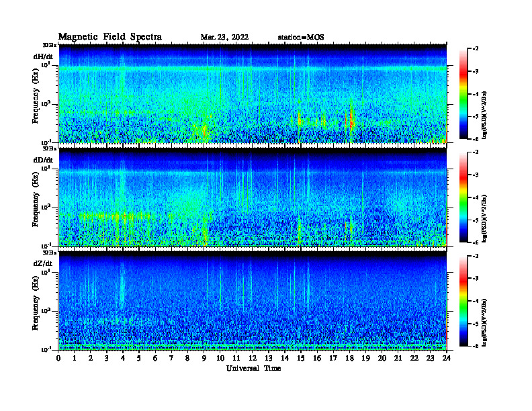The image size is (532, 411).
Task: Click the date "Mar. 23, 2022"
Action: 224,38
